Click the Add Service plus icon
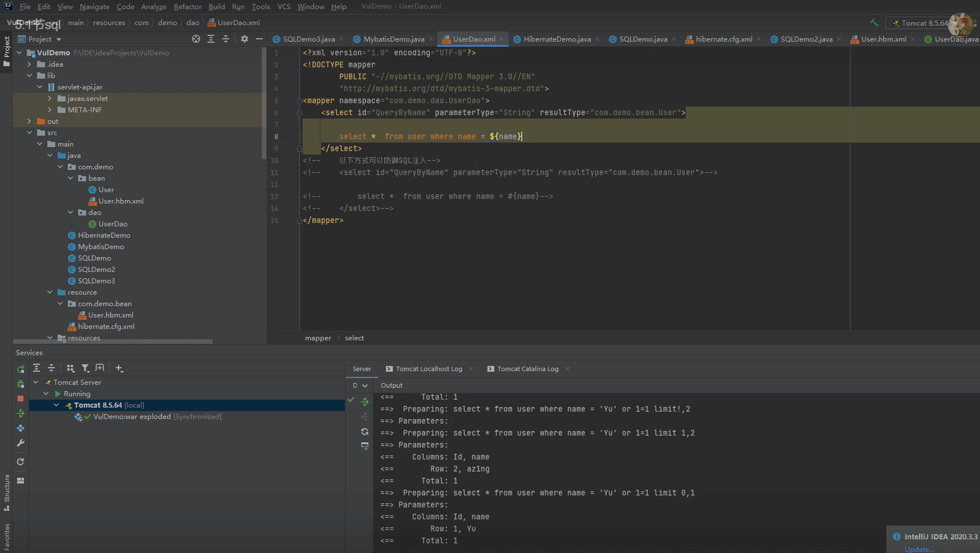The image size is (980, 553). pos(119,368)
